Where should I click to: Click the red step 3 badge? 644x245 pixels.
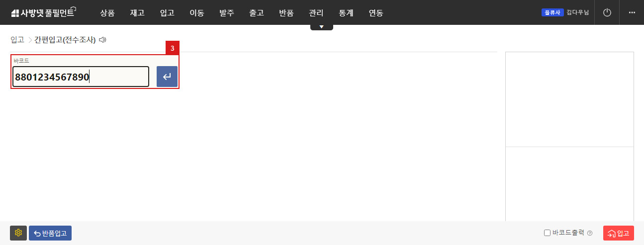click(x=172, y=48)
